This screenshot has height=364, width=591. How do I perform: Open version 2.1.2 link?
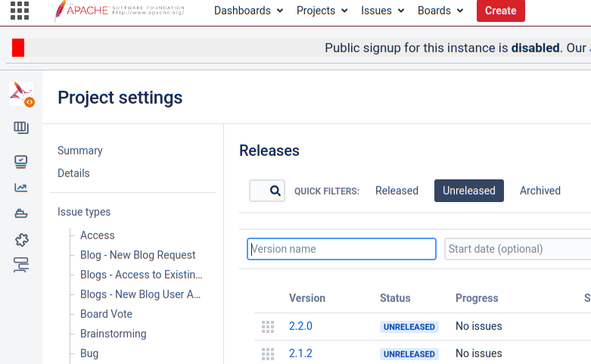pyautogui.click(x=300, y=353)
